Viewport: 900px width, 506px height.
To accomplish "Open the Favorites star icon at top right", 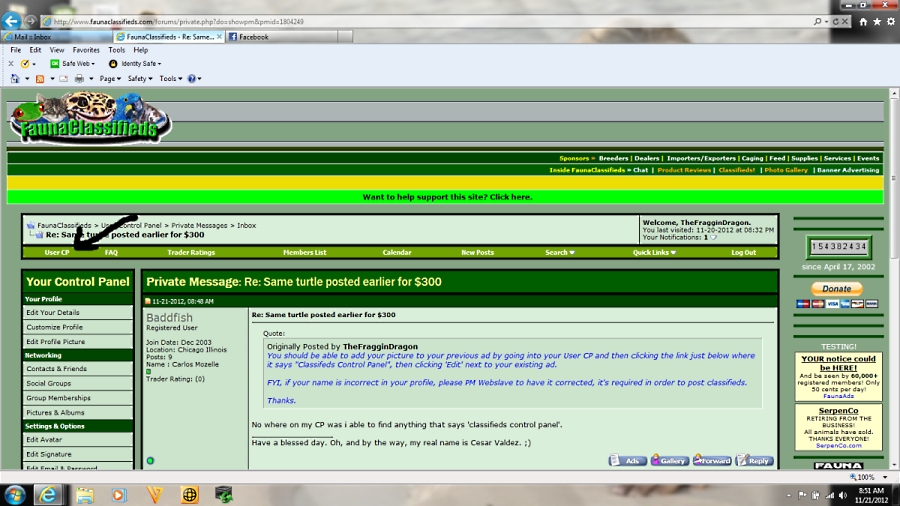I will click(x=877, y=22).
